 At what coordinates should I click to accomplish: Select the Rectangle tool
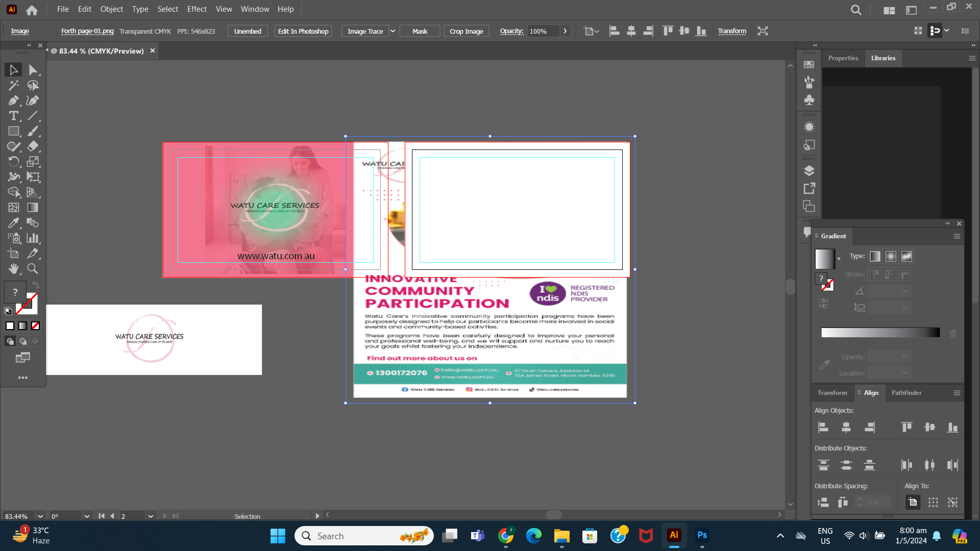[13, 131]
